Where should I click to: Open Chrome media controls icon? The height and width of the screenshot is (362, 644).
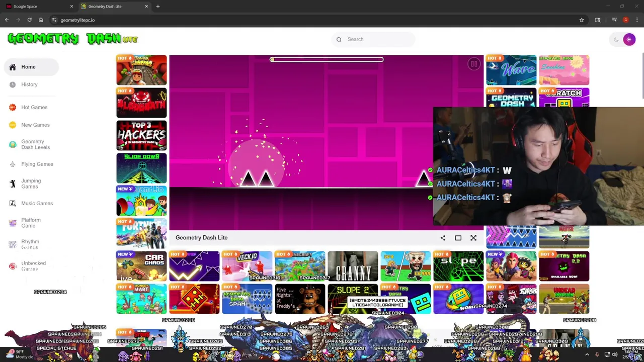(614, 20)
